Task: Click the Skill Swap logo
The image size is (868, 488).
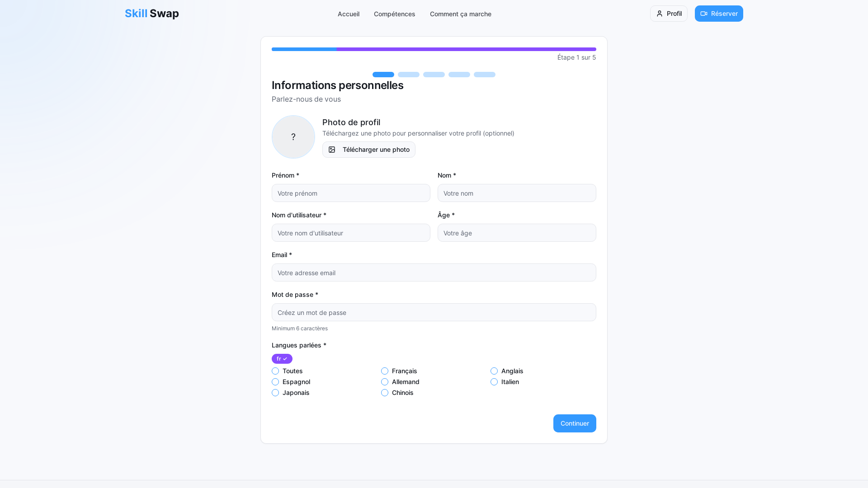Action: tap(152, 14)
